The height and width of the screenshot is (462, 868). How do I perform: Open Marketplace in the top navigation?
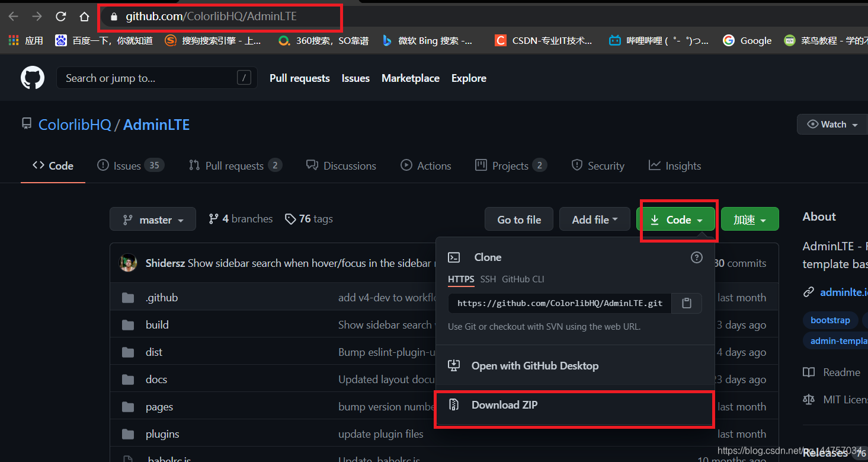click(x=411, y=78)
